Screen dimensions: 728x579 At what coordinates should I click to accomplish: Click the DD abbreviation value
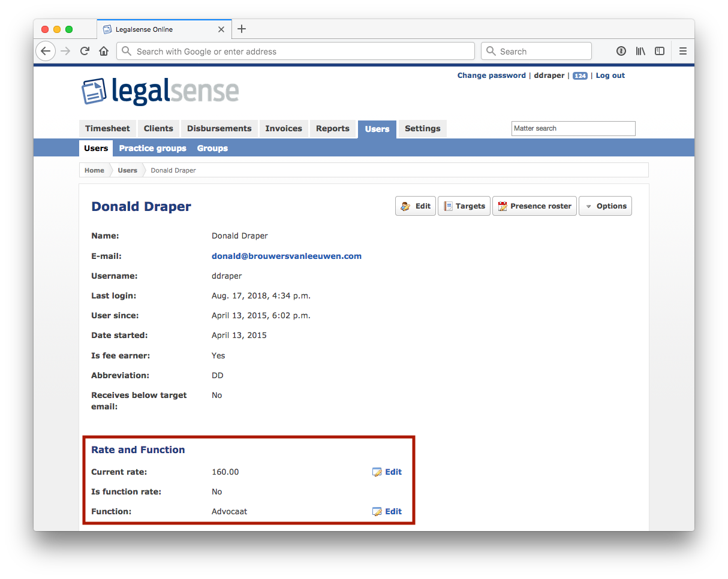tap(217, 375)
